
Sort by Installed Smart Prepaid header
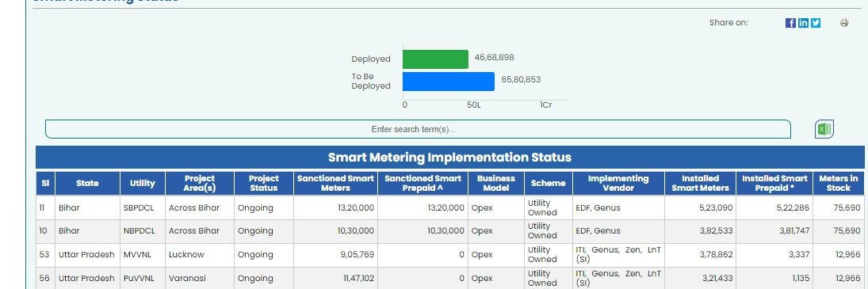[x=774, y=183]
